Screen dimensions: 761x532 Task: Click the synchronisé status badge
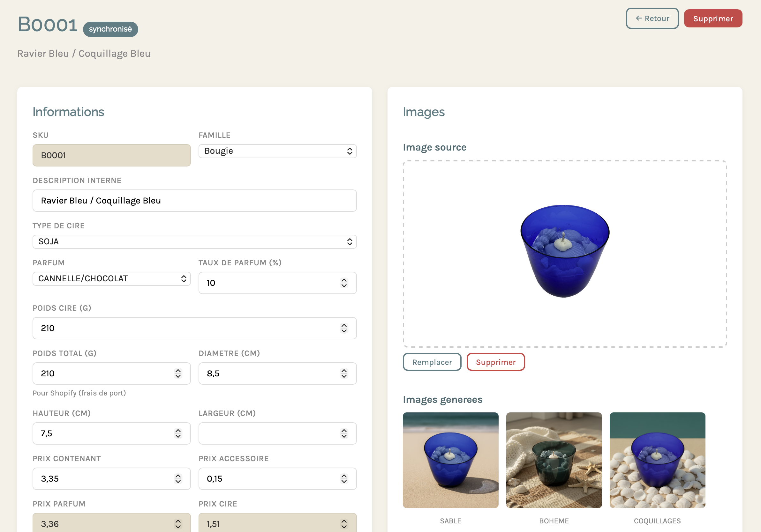coord(110,29)
